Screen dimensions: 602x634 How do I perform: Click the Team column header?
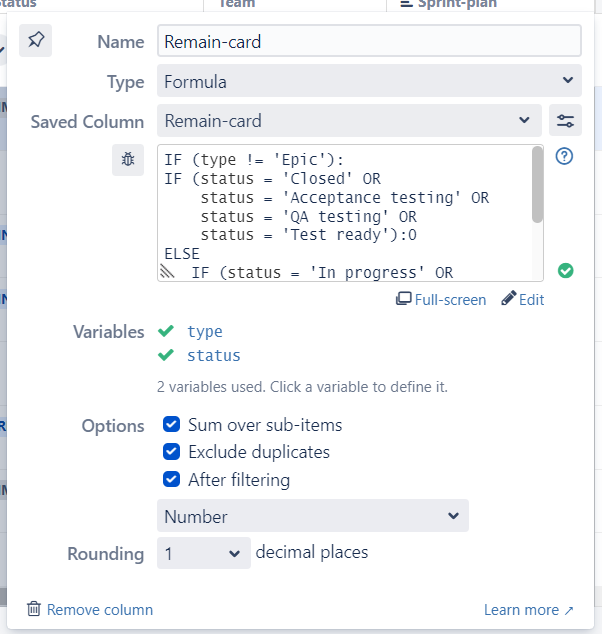coord(237,4)
